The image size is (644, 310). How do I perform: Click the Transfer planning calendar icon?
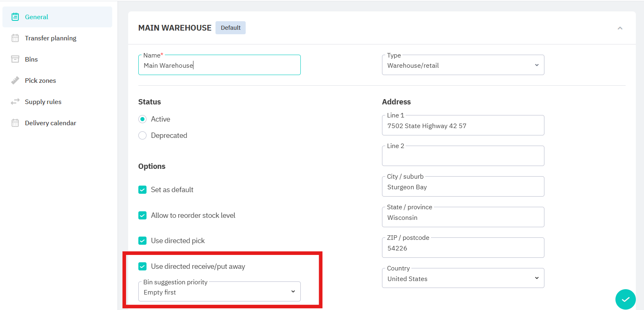[15, 38]
